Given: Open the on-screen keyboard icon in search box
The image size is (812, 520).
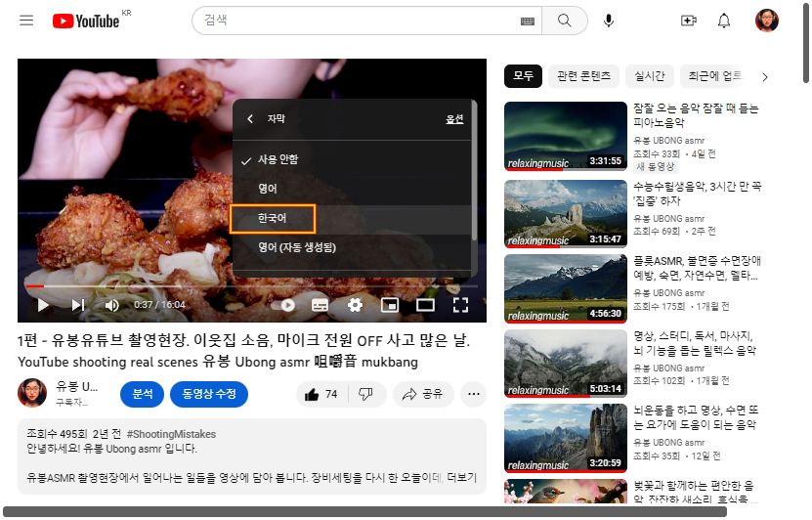Looking at the screenshot, I should coord(528,22).
